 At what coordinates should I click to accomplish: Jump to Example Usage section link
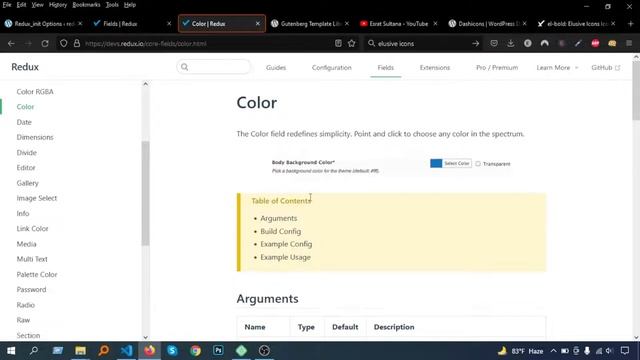tap(285, 257)
